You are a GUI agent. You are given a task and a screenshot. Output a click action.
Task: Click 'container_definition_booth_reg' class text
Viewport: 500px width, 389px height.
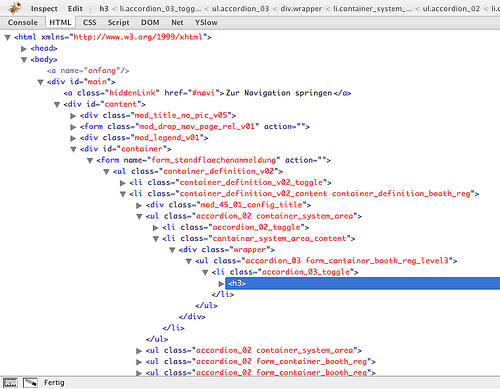(401, 194)
